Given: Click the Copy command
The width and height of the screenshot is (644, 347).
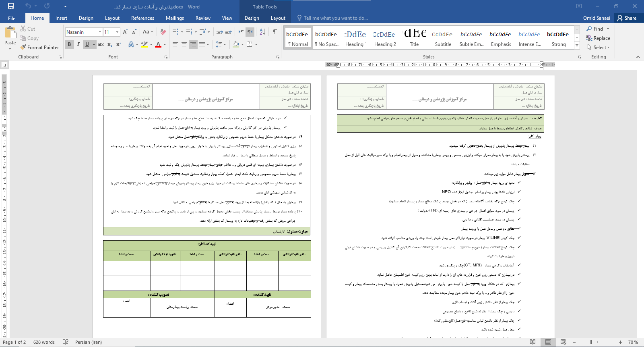Looking at the screenshot, I should pyautogui.click(x=29, y=38).
